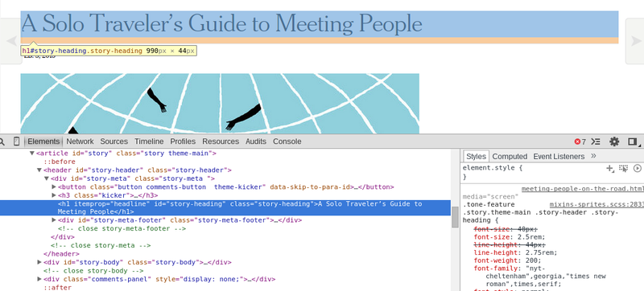
Task: Select the close story-meta-footer comment
Action: [122, 229]
